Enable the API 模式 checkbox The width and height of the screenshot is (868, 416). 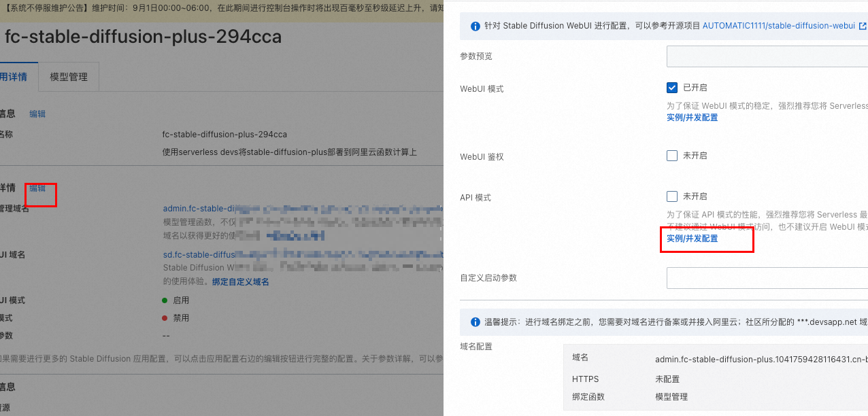pos(672,196)
